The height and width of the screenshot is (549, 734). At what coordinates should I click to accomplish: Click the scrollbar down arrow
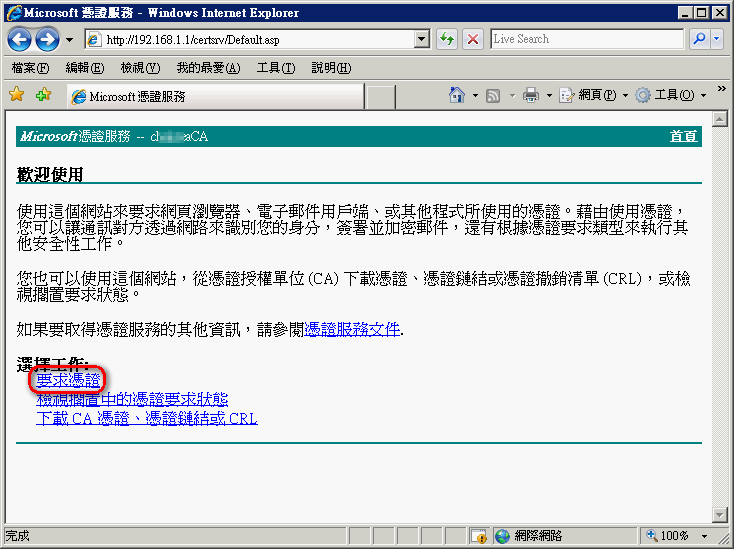[x=719, y=515]
